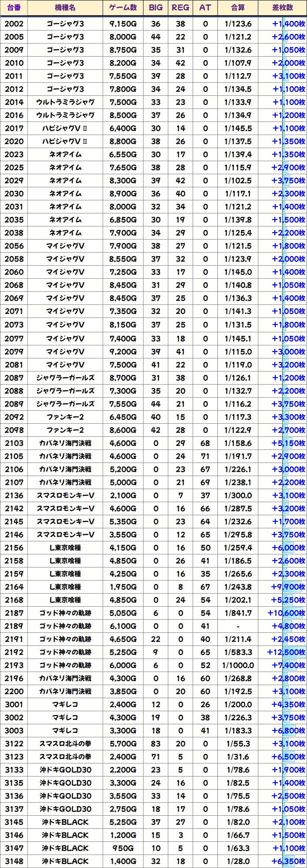Click +3,750枚 in row 3002

pos(289,717)
